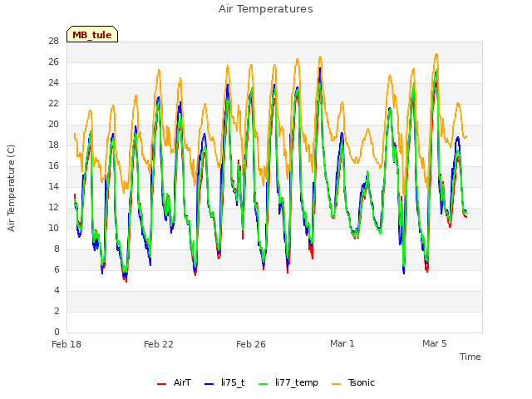Viewport: 532px width, 399px height.
Task: Click the 12 y-axis tick value
Action: click(53, 207)
